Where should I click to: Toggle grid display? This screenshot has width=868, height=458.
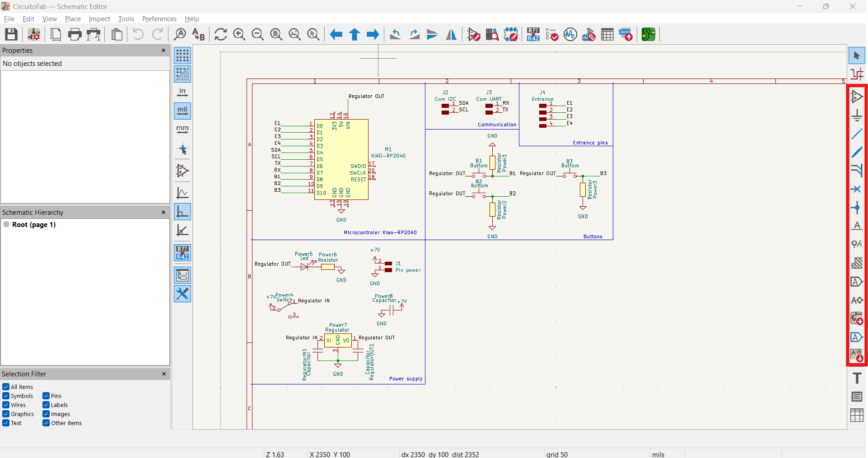tap(182, 56)
